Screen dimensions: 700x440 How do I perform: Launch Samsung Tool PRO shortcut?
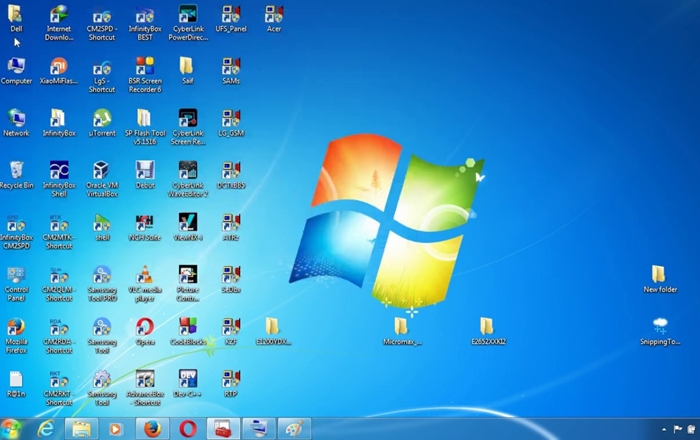(x=102, y=284)
